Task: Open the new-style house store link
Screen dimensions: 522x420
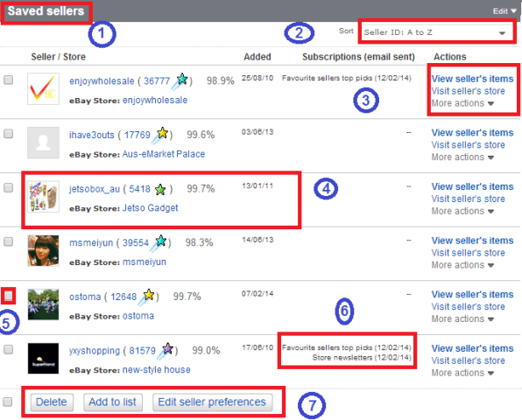Action: click(156, 370)
